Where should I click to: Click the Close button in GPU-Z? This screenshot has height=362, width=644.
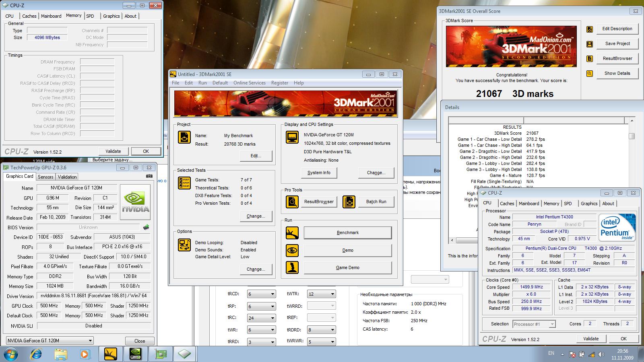[140, 341]
